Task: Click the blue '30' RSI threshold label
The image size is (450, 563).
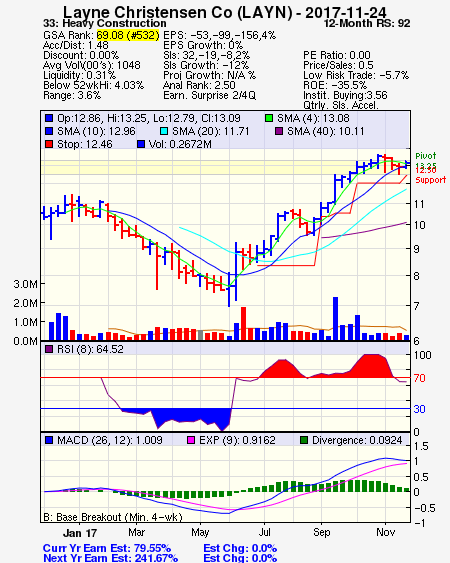Action: 419,409
